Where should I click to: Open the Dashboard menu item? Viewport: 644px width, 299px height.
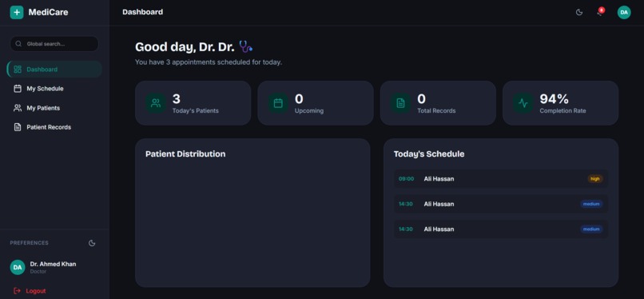tap(54, 70)
